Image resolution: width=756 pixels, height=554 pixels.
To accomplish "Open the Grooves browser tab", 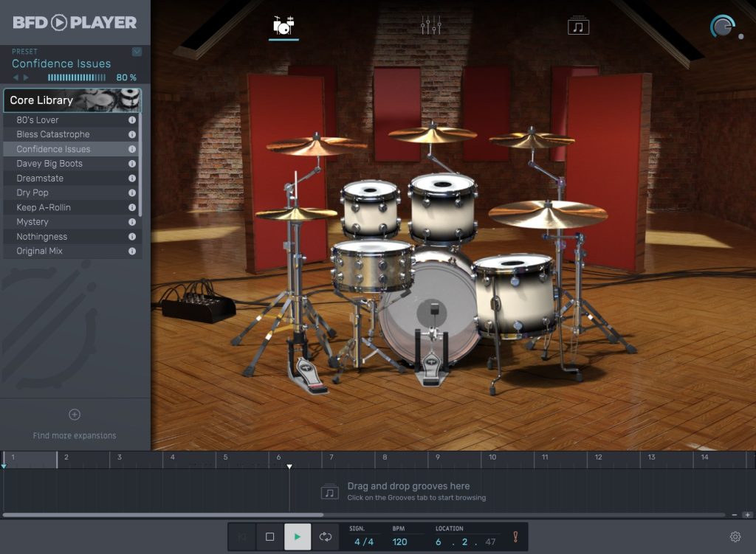I will click(x=578, y=26).
